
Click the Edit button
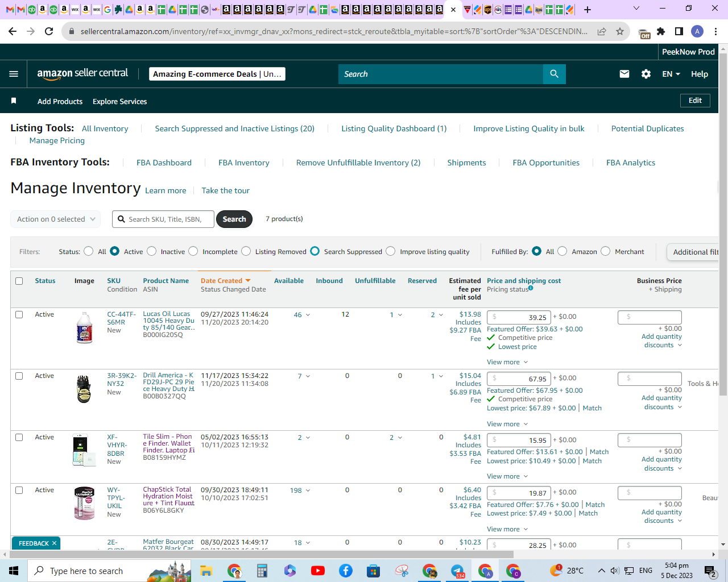click(696, 101)
